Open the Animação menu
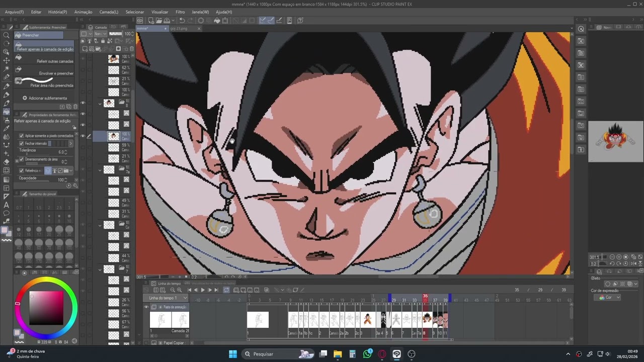This screenshot has height=362, width=644. 83,12
